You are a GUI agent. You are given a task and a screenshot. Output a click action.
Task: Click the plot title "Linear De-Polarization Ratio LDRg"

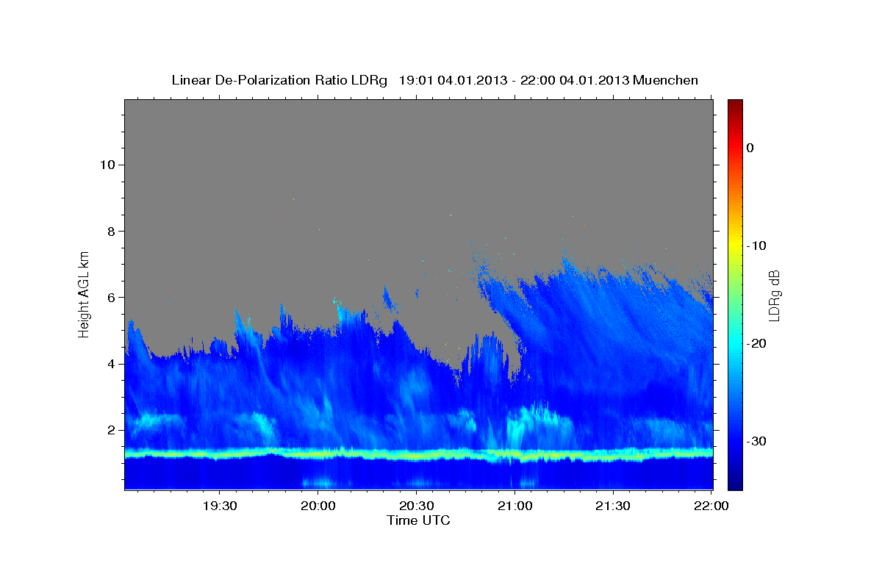279,80
